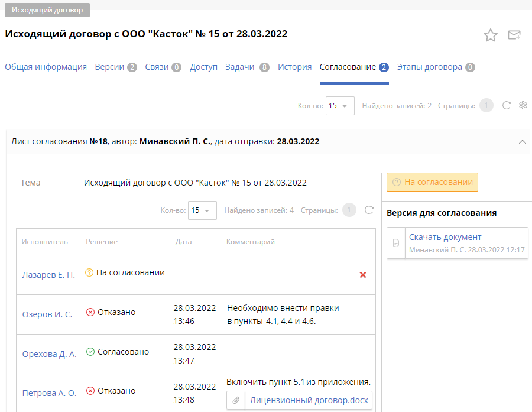Open list settings gear icon

tap(523, 106)
